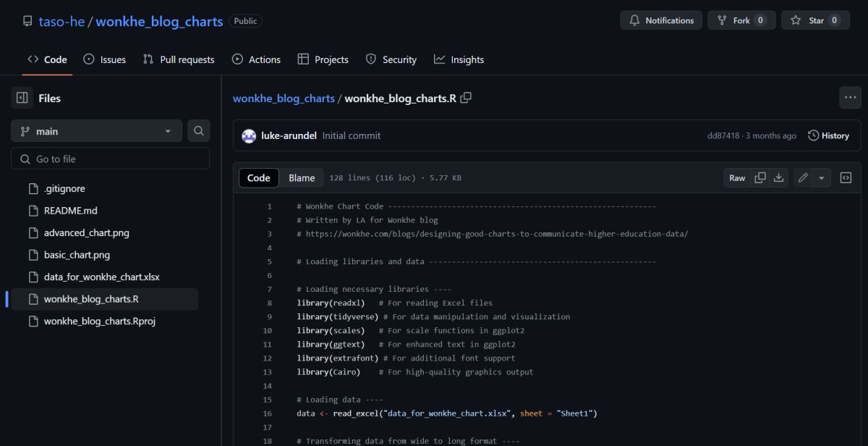Open the Projects tab
The height and width of the screenshot is (446, 868).
[x=323, y=59]
